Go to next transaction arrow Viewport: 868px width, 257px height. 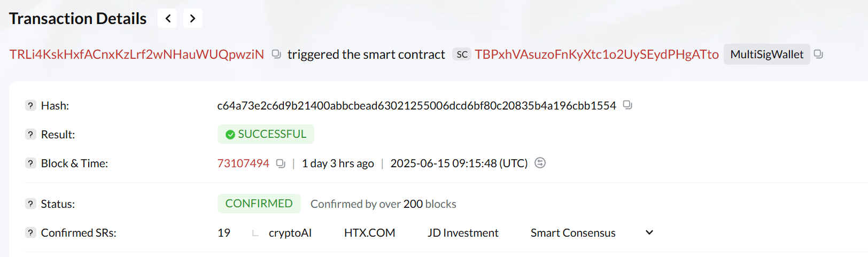point(192,19)
